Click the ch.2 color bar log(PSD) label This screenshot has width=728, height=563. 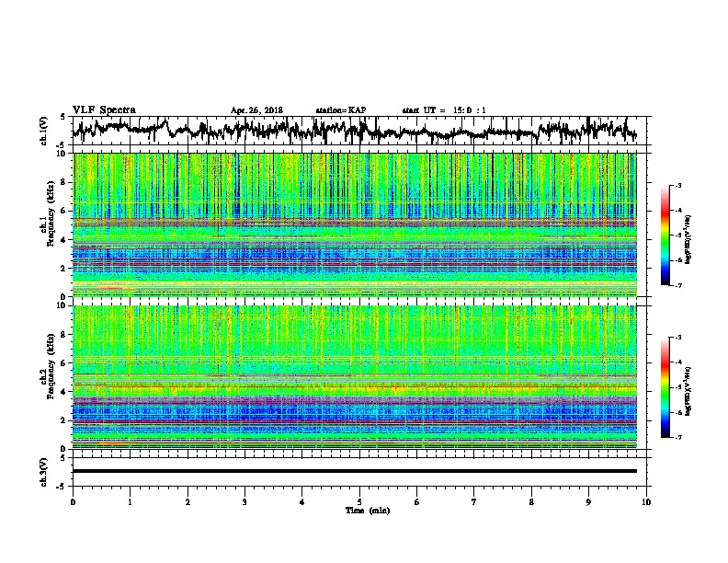click(688, 391)
